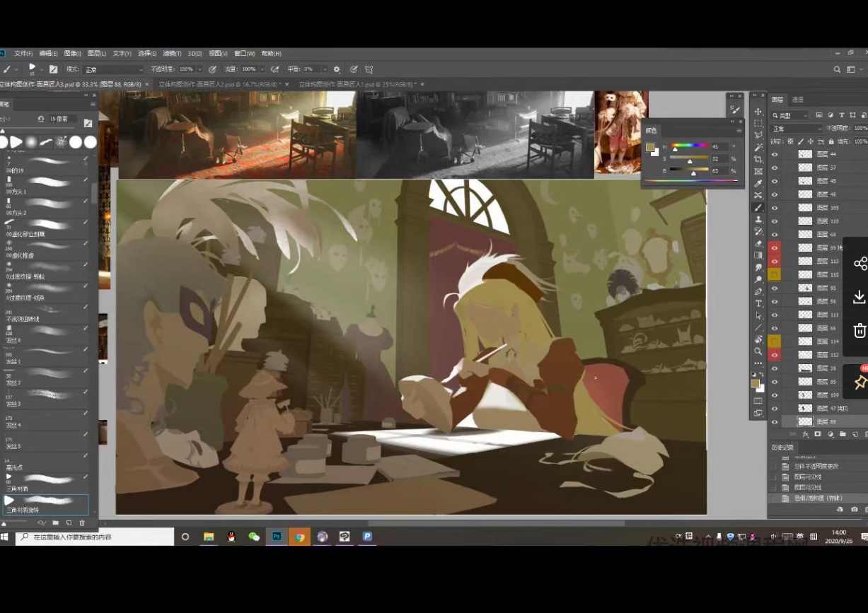Hide layer 图层 44 via eye icon
Viewport: 868px width, 613px height.
(775, 154)
